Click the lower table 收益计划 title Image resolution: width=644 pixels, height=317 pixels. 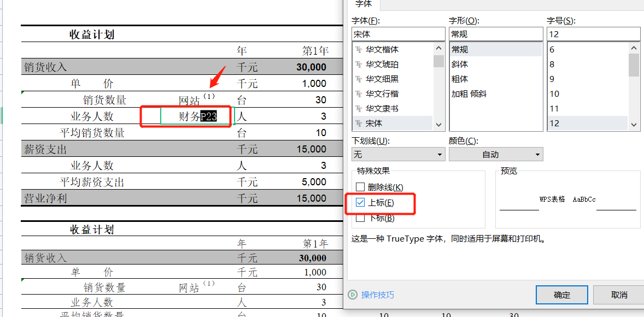pyautogui.click(x=92, y=230)
